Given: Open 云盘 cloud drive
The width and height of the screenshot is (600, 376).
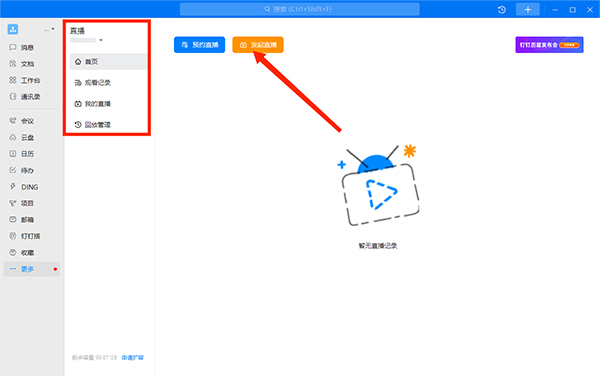Looking at the screenshot, I should pos(21,137).
